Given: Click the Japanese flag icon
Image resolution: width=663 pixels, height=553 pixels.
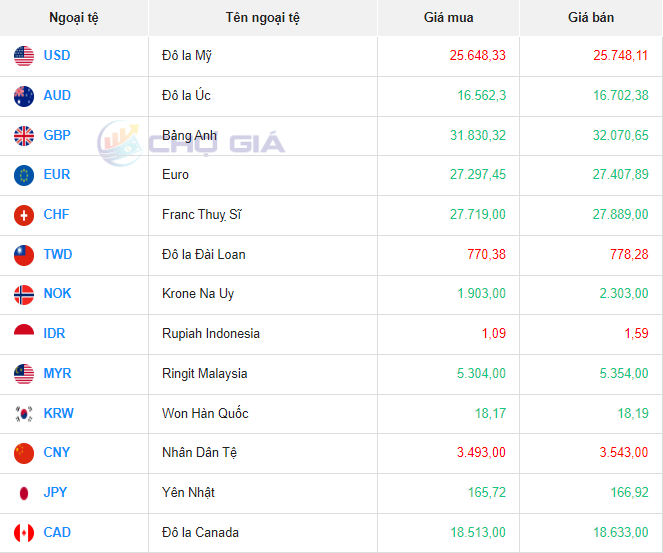Looking at the screenshot, I should click(x=24, y=493).
